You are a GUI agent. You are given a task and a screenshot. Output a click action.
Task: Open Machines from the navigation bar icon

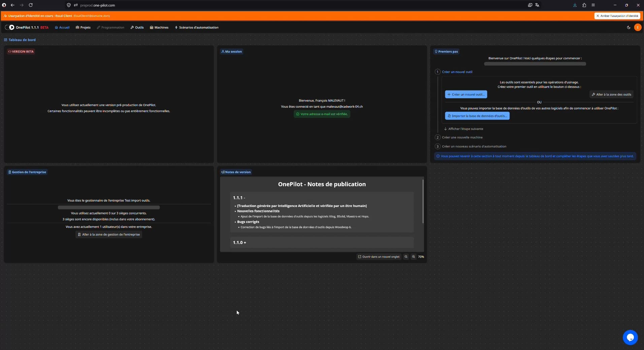tap(152, 27)
